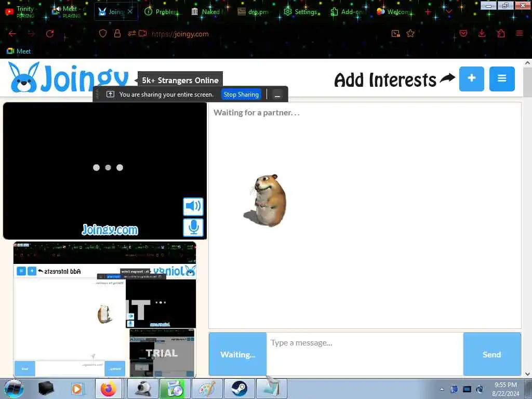
Task: Click the picture-in-picture icon in address bar
Action: (395, 33)
